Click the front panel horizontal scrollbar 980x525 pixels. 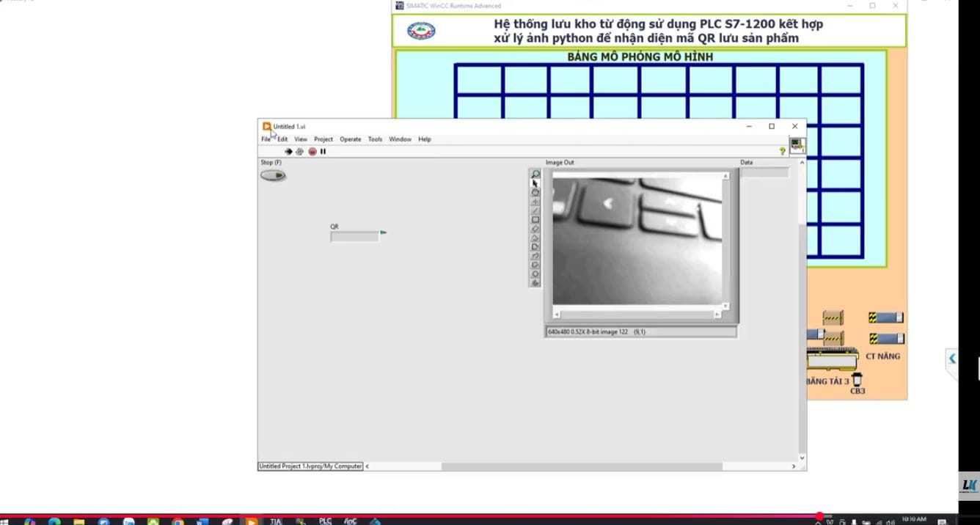tap(581, 466)
